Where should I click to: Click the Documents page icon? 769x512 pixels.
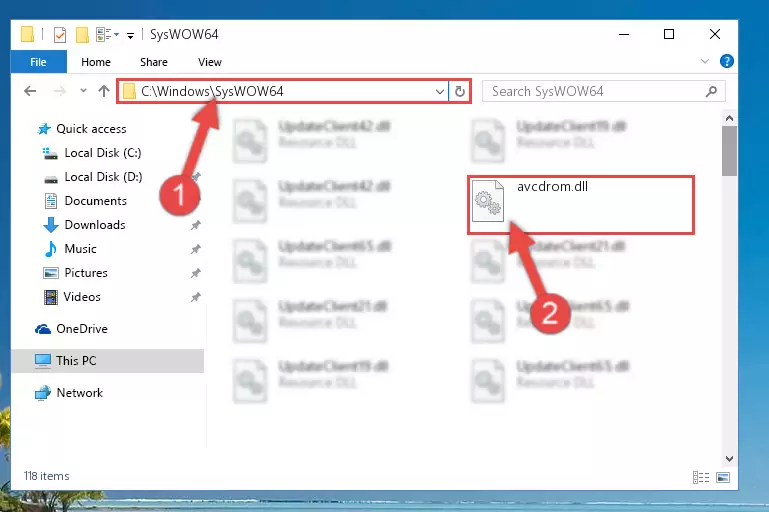pos(51,201)
